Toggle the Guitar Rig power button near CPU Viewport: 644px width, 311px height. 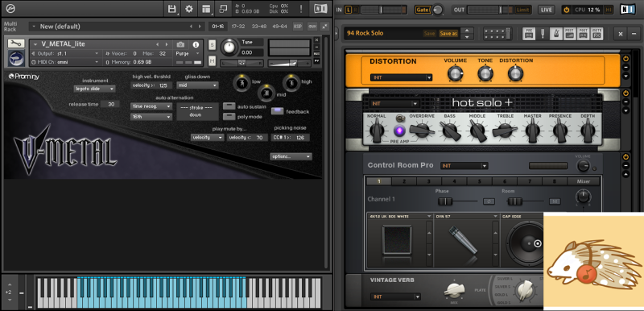click(567, 10)
